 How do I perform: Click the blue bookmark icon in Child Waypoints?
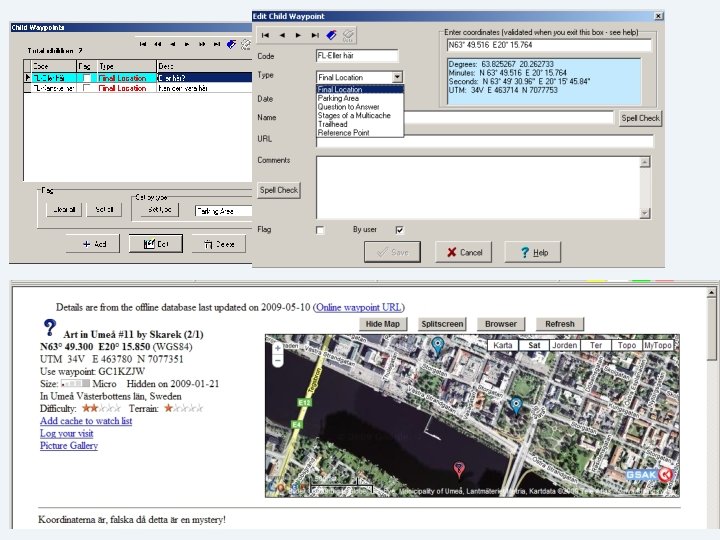[231, 44]
